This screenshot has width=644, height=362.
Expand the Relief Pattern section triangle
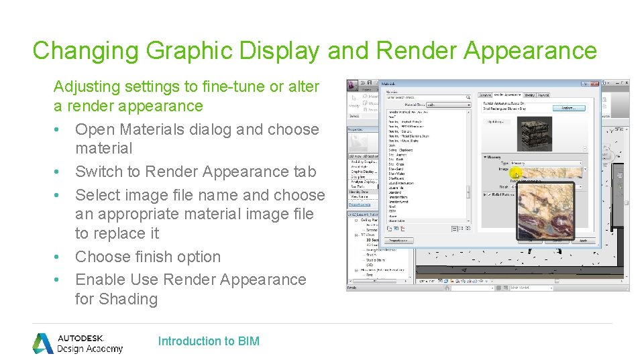tap(484, 194)
